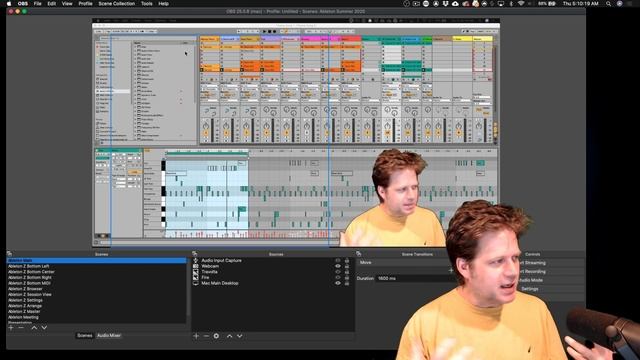Lock the Mac Main Desktop source

click(x=347, y=283)
